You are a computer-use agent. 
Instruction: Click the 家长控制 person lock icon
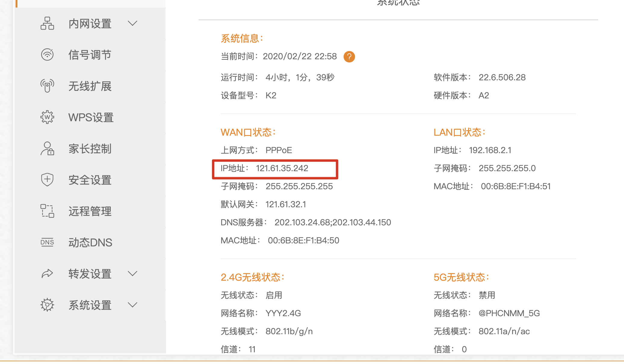(x=47, y=149)
